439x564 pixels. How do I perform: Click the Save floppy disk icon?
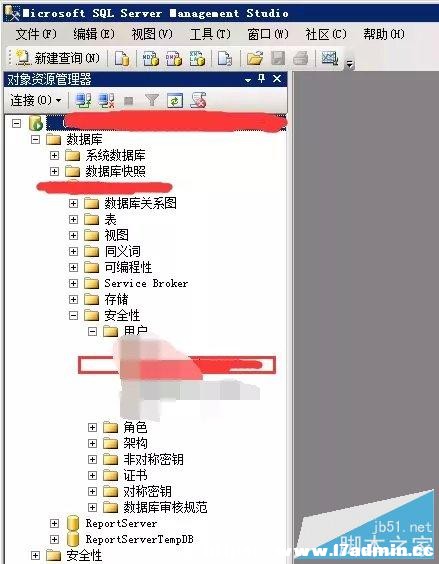278,58
